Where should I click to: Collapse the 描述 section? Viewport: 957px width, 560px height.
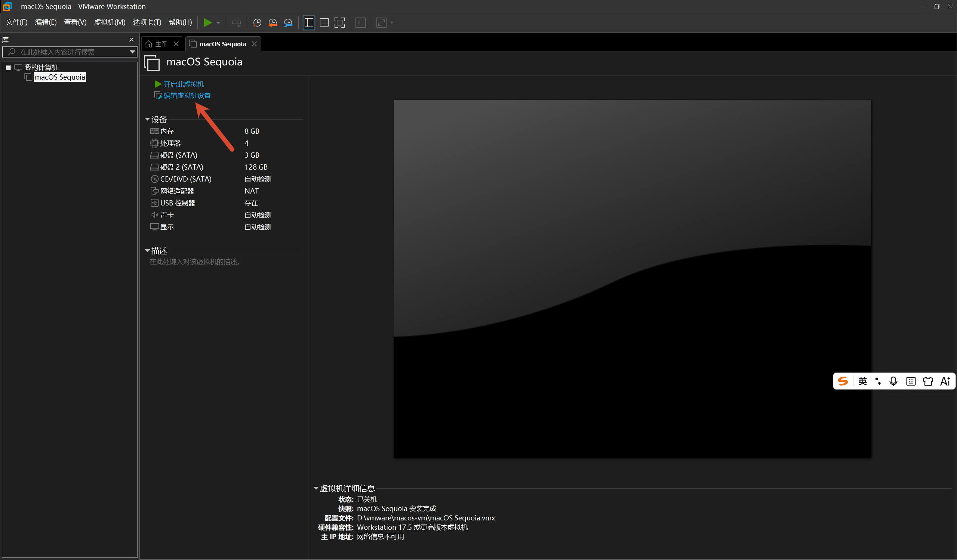point(147,251)
